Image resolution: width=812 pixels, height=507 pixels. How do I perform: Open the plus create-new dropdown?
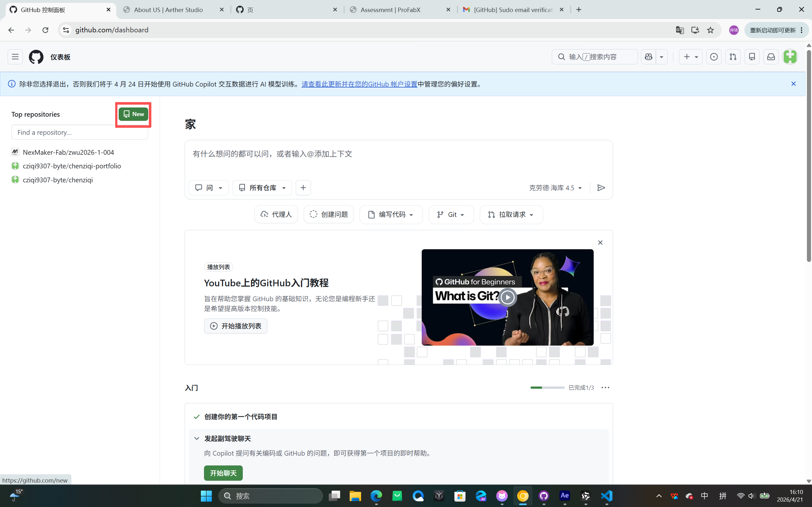tap(690, 57)
